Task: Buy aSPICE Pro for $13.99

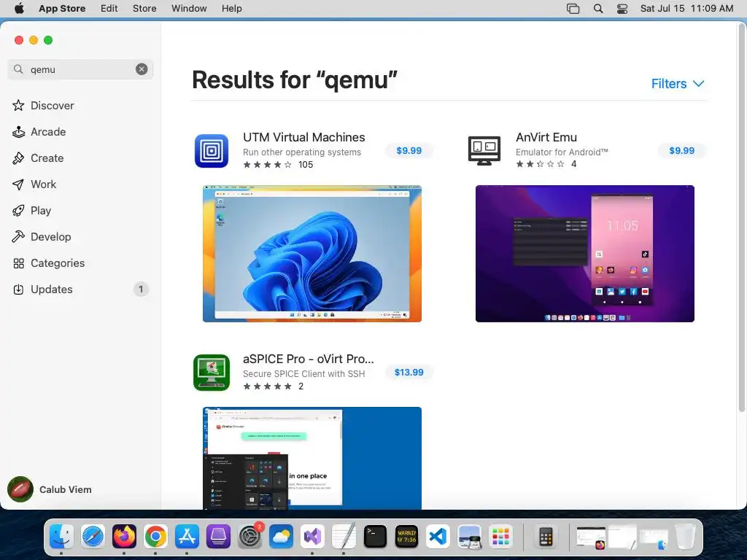Action: (x=409, y=373)
